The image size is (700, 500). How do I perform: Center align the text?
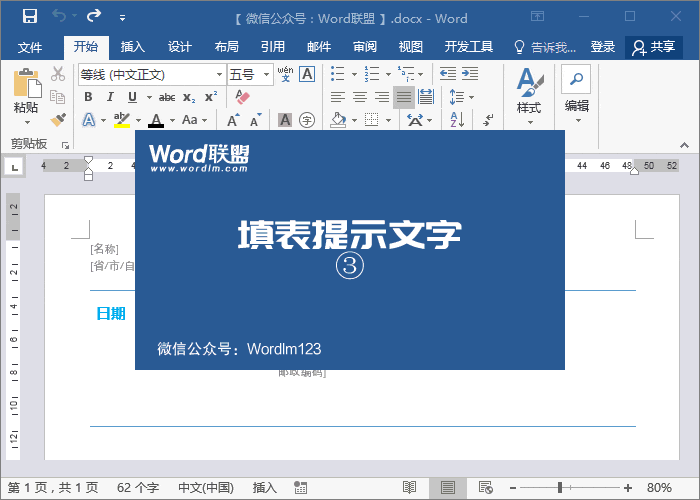point(360,97)
